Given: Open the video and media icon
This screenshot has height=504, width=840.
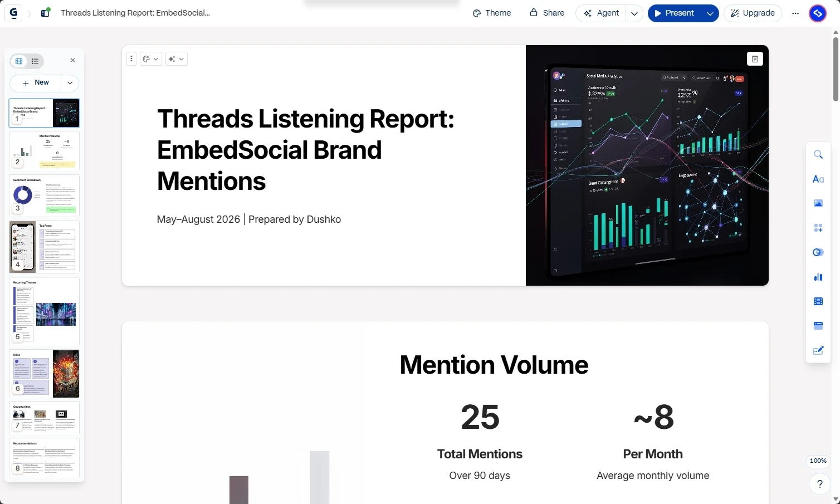Looking at the screenshot, I should point(818,301).
